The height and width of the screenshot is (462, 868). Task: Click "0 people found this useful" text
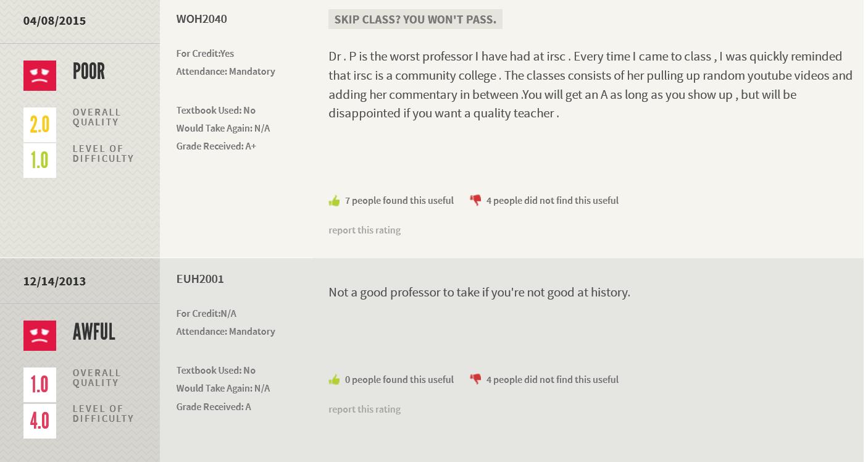pyautogui.click(x=399, y=380)
